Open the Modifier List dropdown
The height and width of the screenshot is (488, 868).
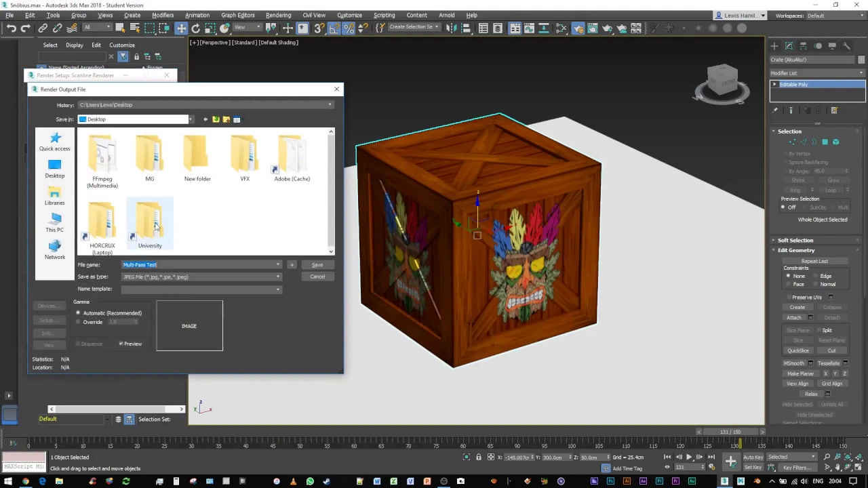click(x=817, y=73)
